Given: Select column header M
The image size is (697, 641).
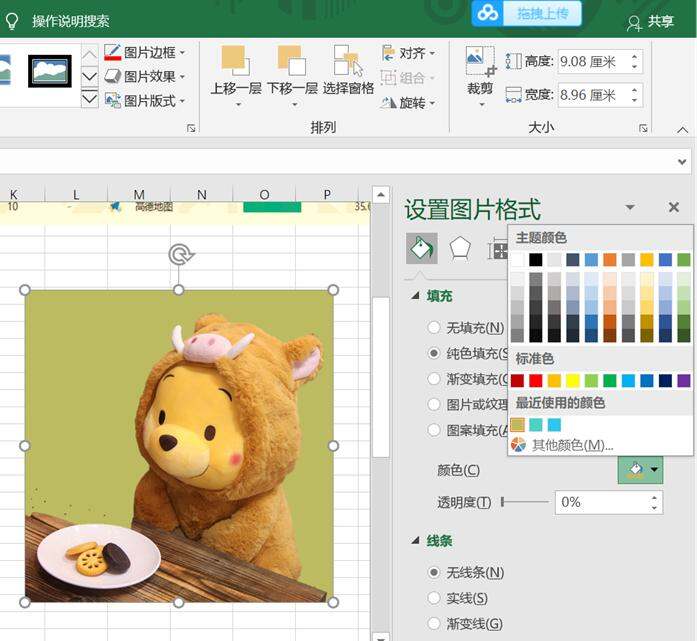Looking at the screenshot, I should 139,194.
